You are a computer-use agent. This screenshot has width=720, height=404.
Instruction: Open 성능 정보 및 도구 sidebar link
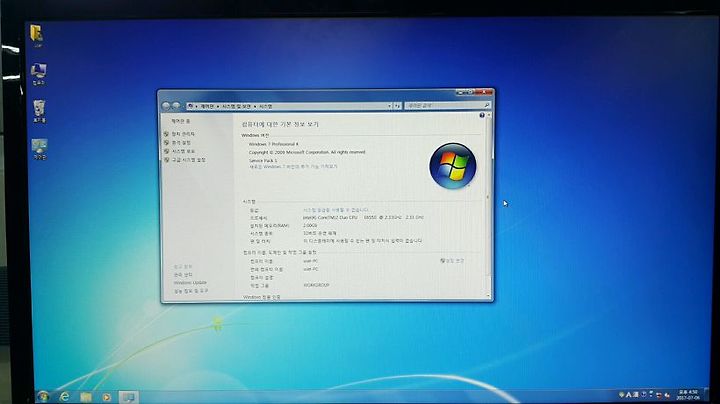click(x=191, y=291)
